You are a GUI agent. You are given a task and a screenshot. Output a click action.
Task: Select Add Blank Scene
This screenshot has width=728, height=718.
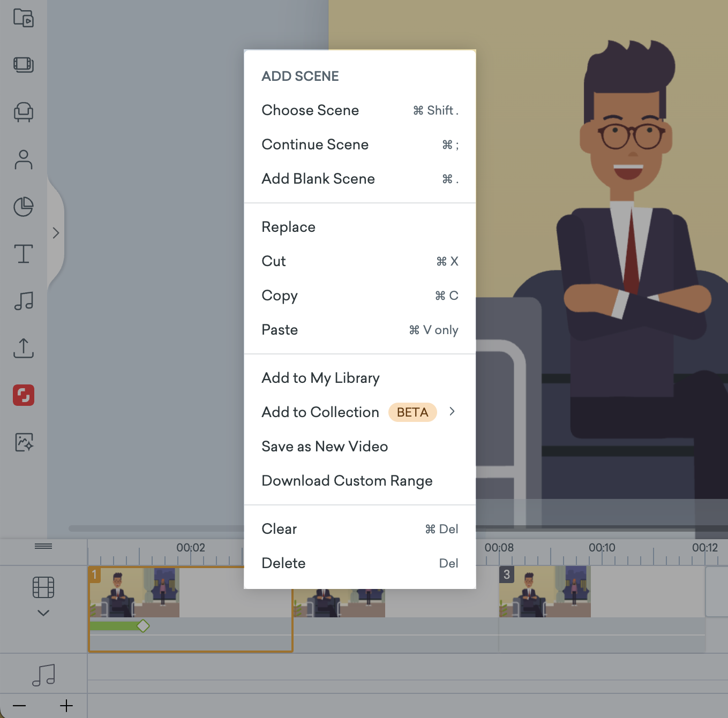pos(318,179)
